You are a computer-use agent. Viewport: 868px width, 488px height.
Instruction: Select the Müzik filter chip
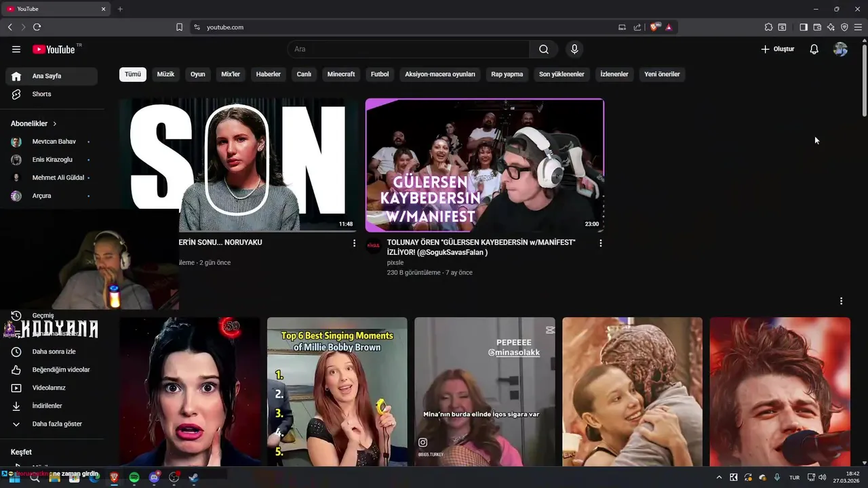[x=165, y=75]
